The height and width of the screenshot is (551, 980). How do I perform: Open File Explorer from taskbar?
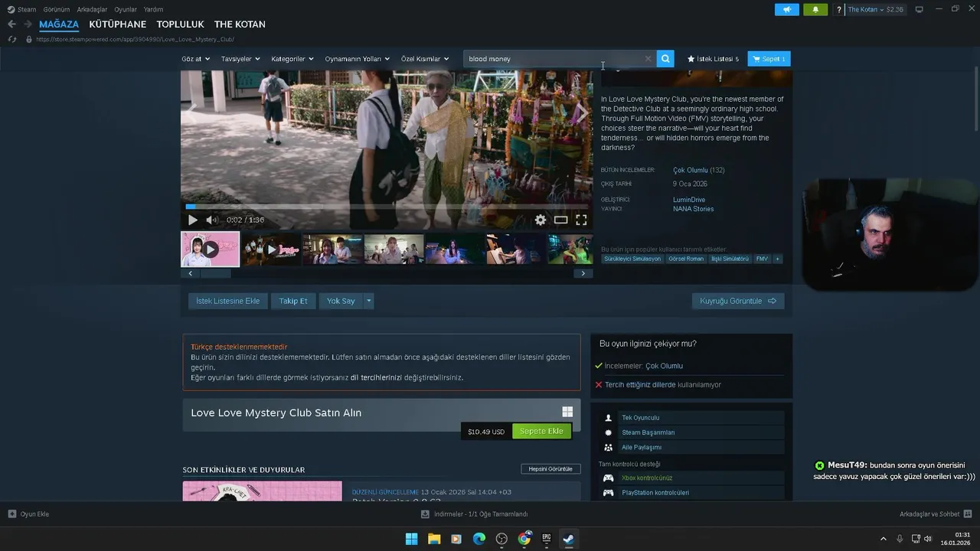[x=433, y=539]
